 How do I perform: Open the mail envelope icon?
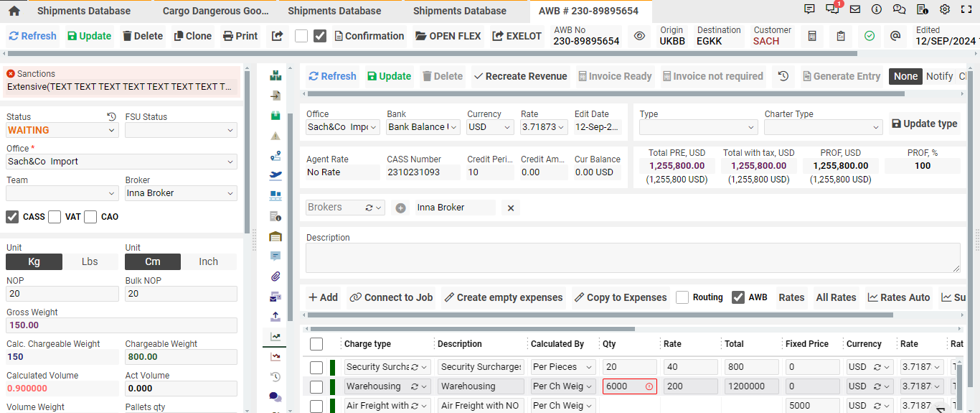(854, 9)
